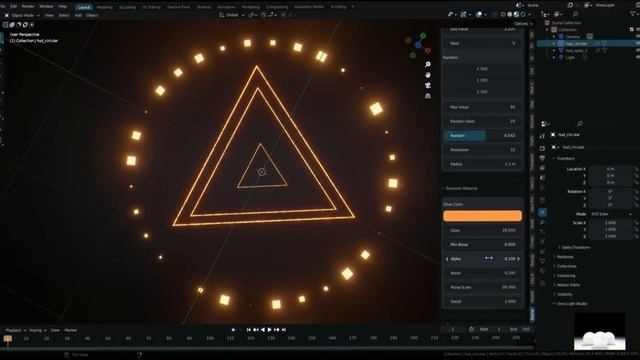This screenshot has width=640, height=360.
Task: Open the Object Mode dropdown
Action: [x=22, y=15]
